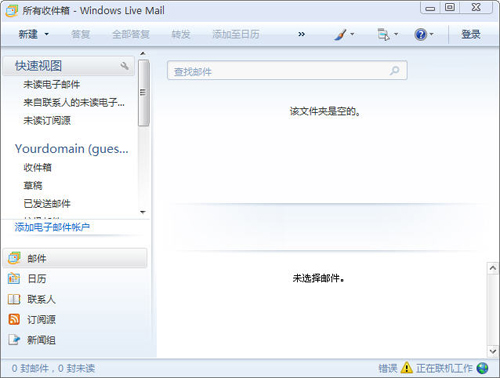Click the 联系人 shortcut label
Image resolution: width=500 pixels, height=378 pixels.
coord(41,299)
